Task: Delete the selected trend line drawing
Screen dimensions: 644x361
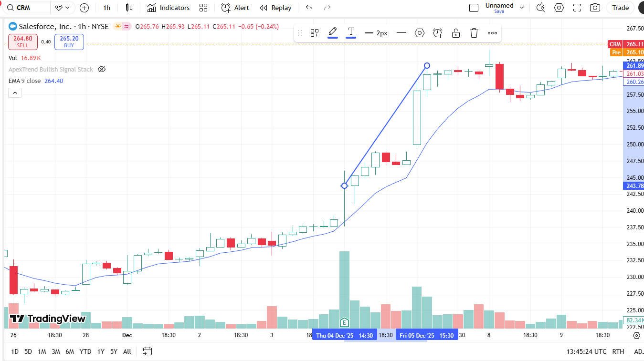Action: tap(474, 33)
